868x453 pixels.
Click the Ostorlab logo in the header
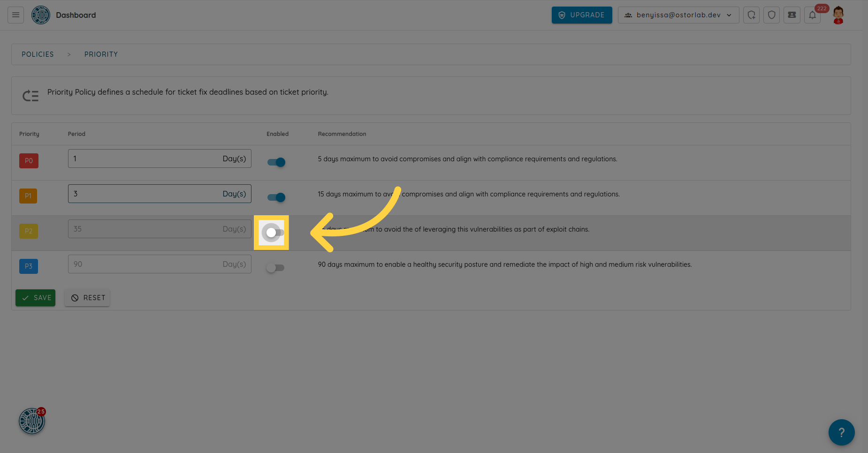tap(41, 15)
